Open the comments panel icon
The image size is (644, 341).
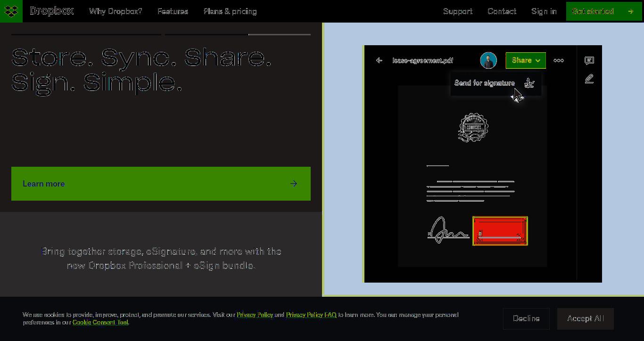pyautogui.click(x=589, y=60)
